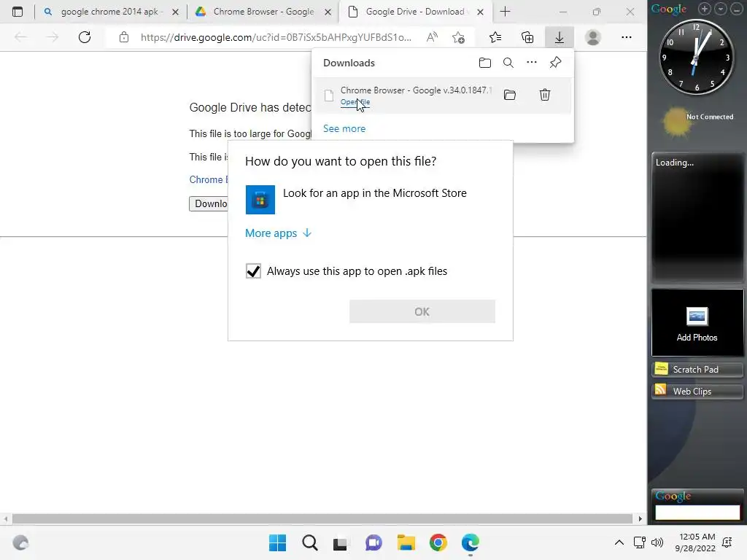Viewport: 747px width, 560px height.
Task: Open File Explorer from taskbar
Action: tap(406, 542)
